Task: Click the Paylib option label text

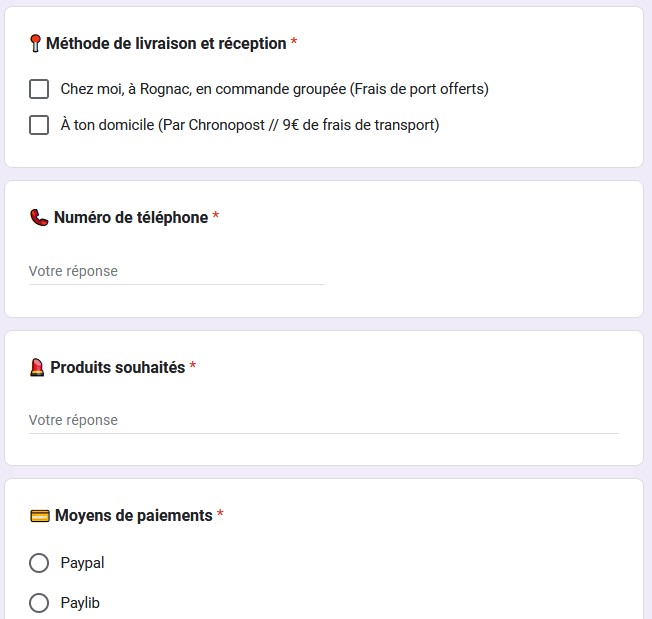Action: pyautogui.click(x=80, y=603)
